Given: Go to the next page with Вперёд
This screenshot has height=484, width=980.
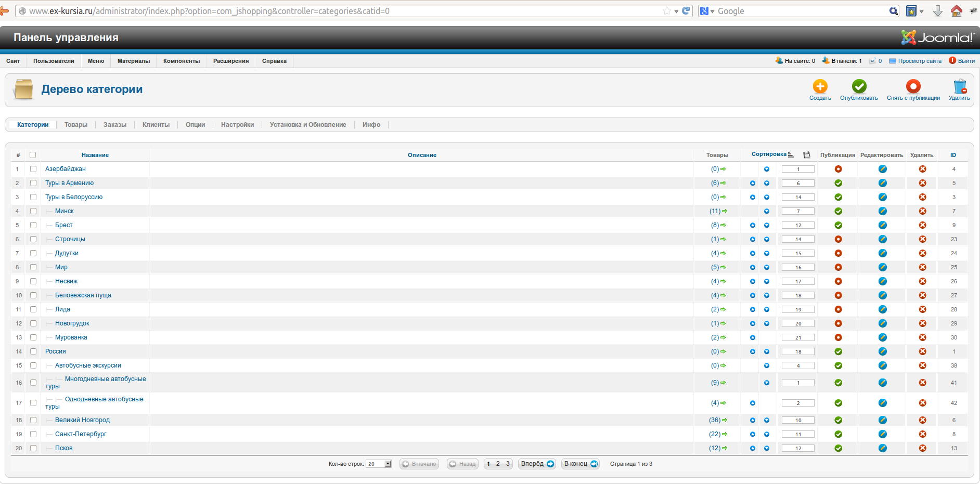Looking at the screenshot, I should click(x=537, y=464).
